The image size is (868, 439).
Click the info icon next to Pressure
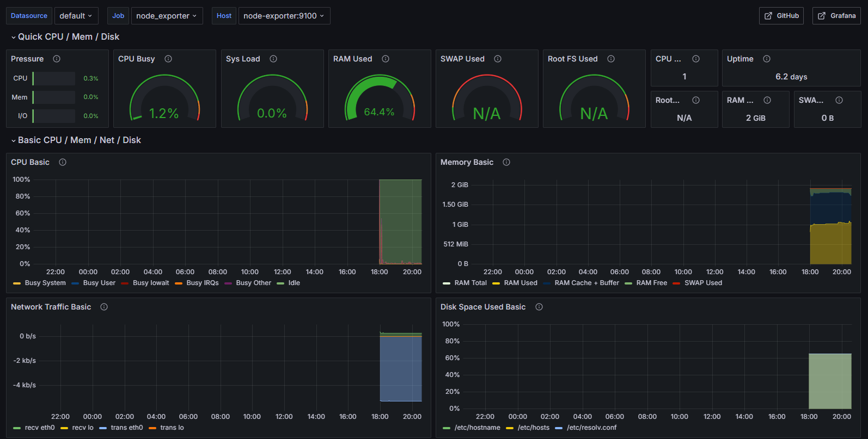pos(57,59)
